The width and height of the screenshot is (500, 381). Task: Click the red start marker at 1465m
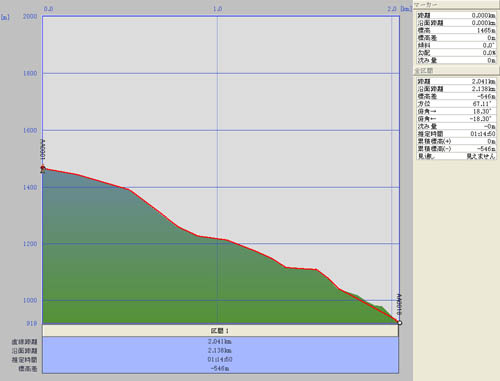[x=43, y=168]
